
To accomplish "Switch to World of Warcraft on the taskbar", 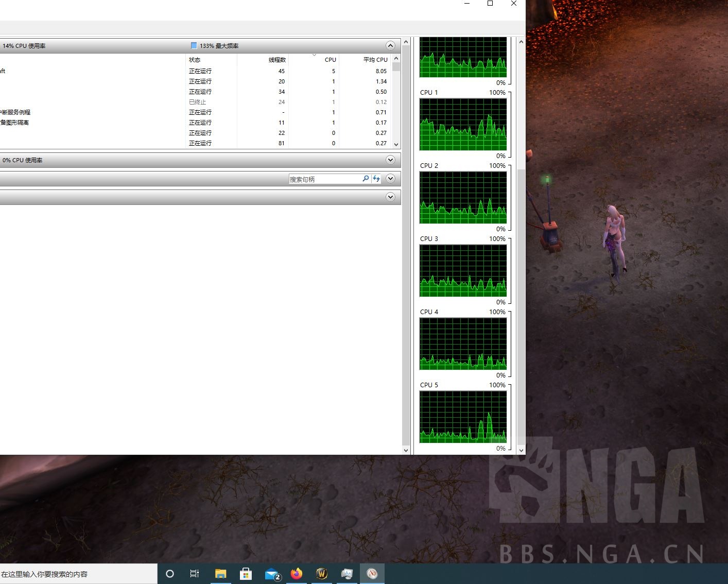I will pos(322,574).
